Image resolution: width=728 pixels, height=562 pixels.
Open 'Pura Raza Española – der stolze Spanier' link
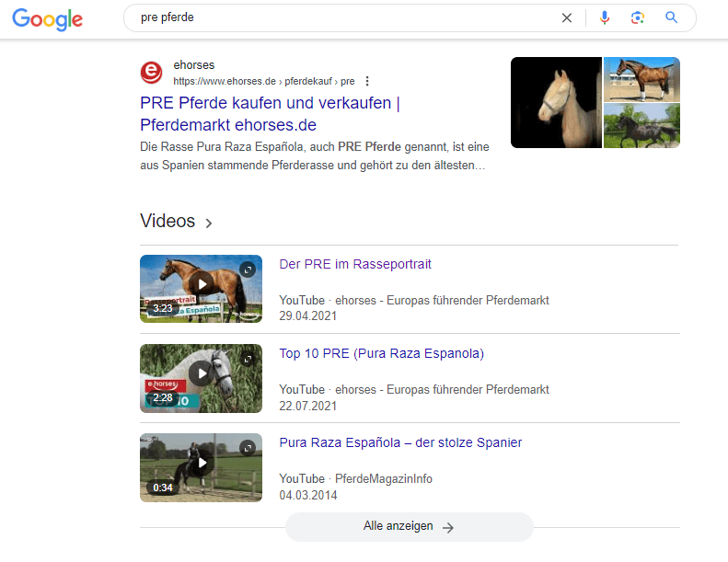pos(400,442)
